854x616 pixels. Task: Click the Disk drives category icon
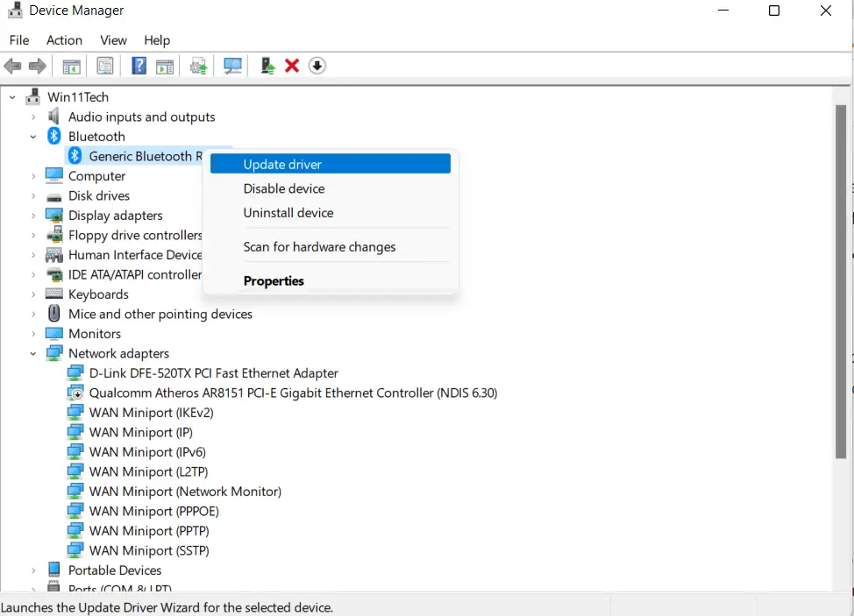click(53, 196)
